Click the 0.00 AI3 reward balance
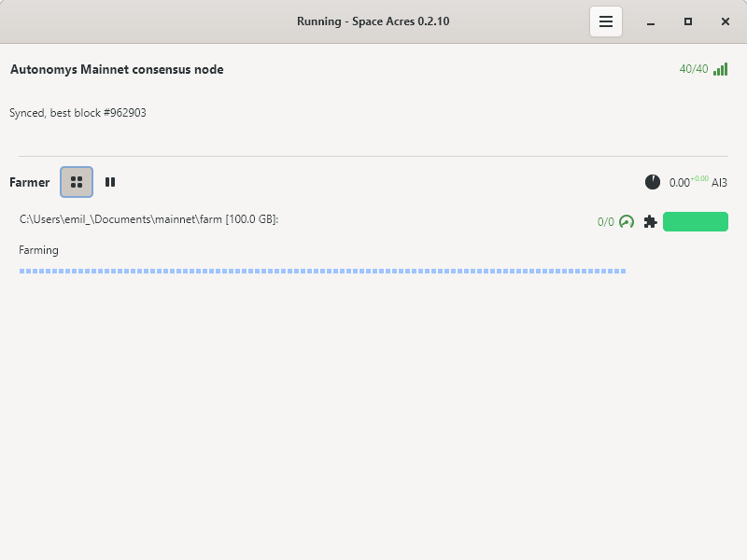 coord(679,183)
